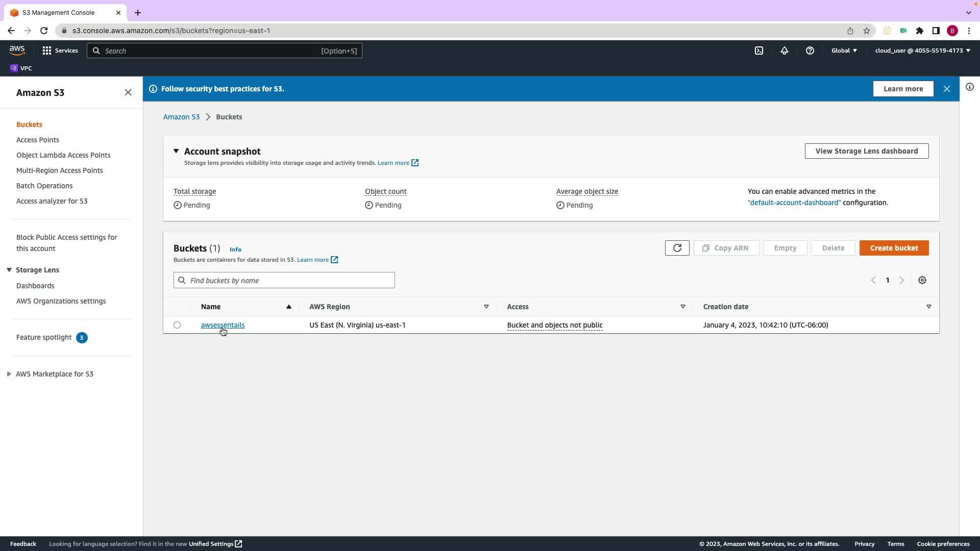The image size is (980, 551).
Task: Collapse the Account snapshot section
Action: 176,151
